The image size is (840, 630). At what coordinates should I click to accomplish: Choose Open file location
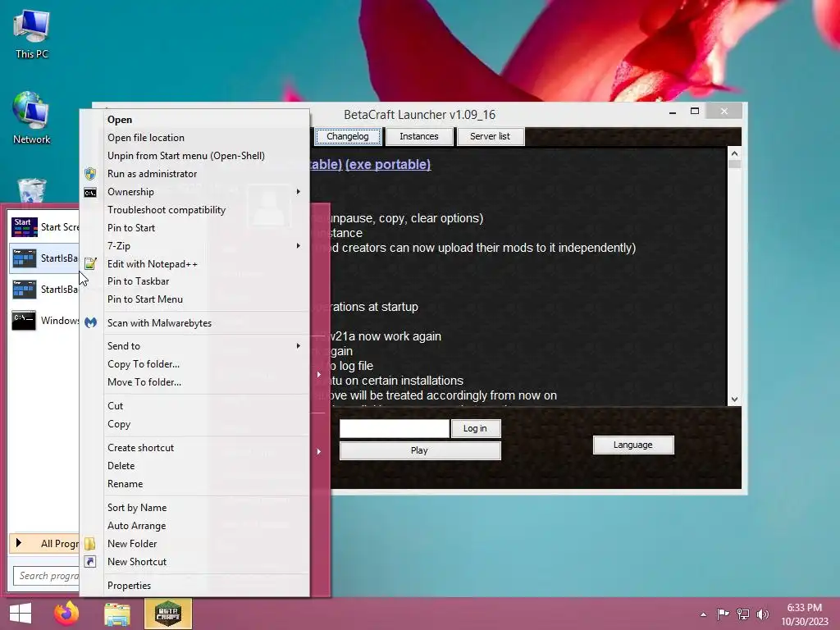click(x=195, y=138)
